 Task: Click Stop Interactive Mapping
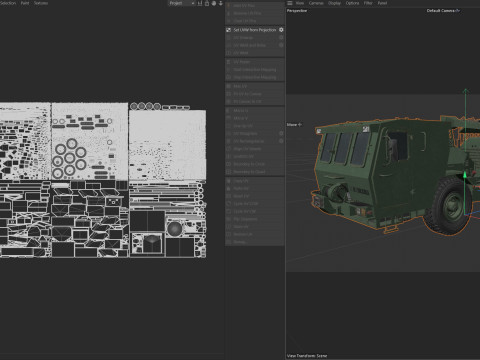click(255, 77)
